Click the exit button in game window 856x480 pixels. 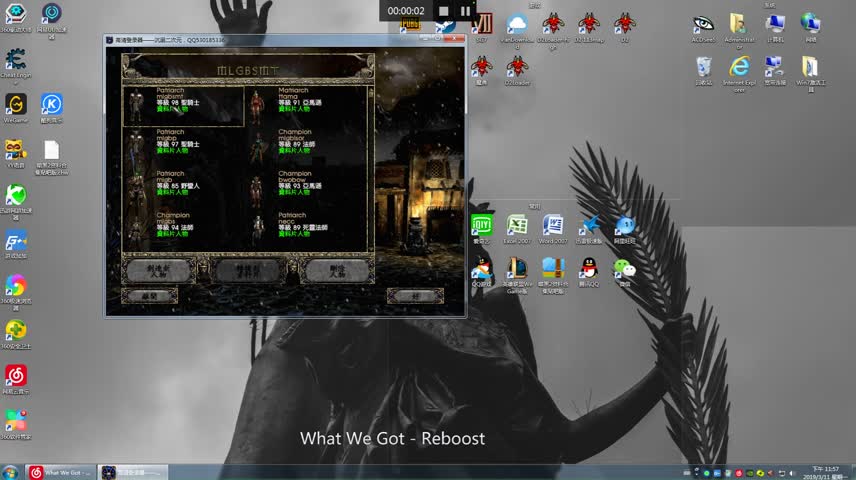[149, 296]
